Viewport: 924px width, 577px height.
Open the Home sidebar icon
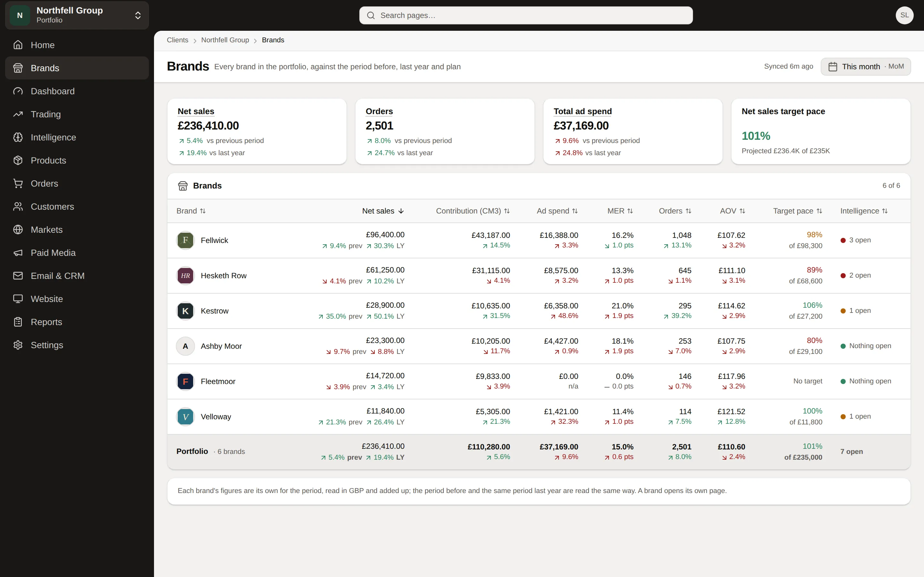[18, 45]
